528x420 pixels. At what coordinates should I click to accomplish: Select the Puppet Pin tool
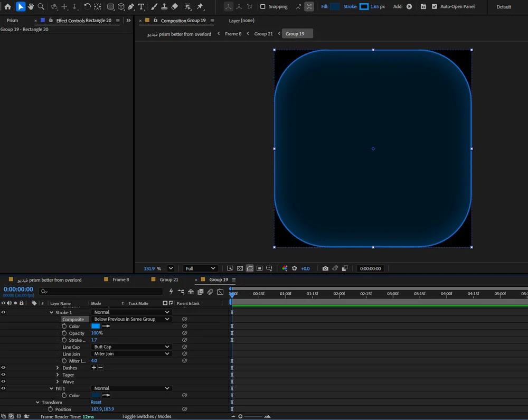[x=200, y=6]
